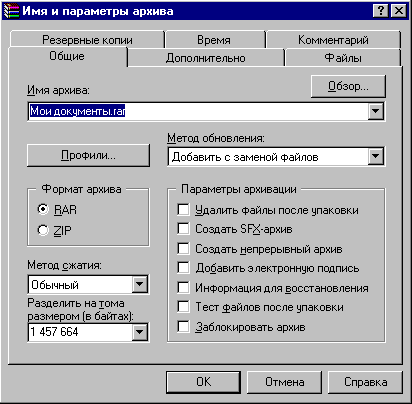
Task: Expand the archive name dropdown arrow
Action: (376, 111)
